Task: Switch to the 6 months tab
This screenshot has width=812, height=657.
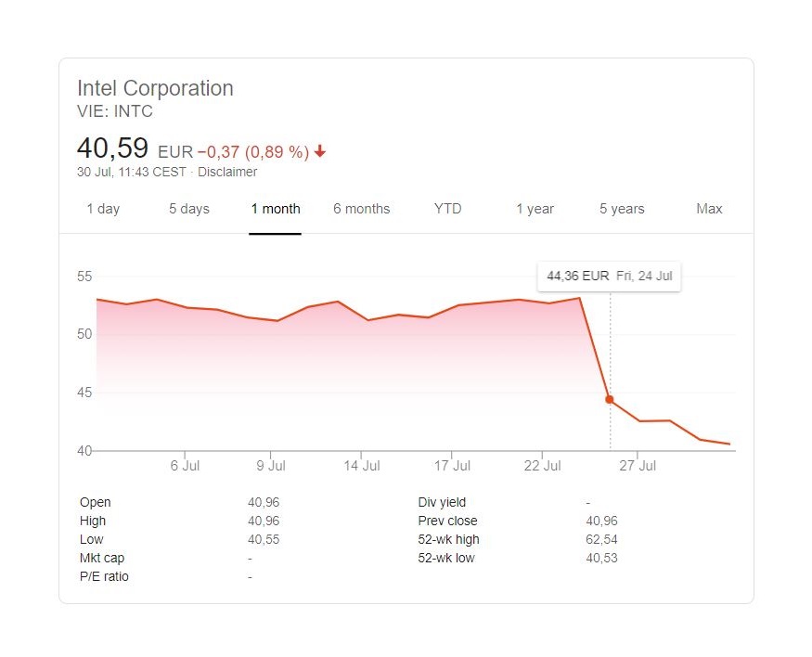Action: point(362,209)
